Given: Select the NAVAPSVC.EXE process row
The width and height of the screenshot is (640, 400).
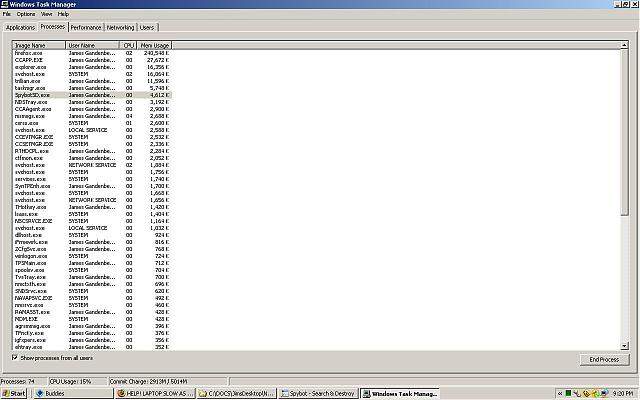Looking at the screenshot, I should click(92, 298).
